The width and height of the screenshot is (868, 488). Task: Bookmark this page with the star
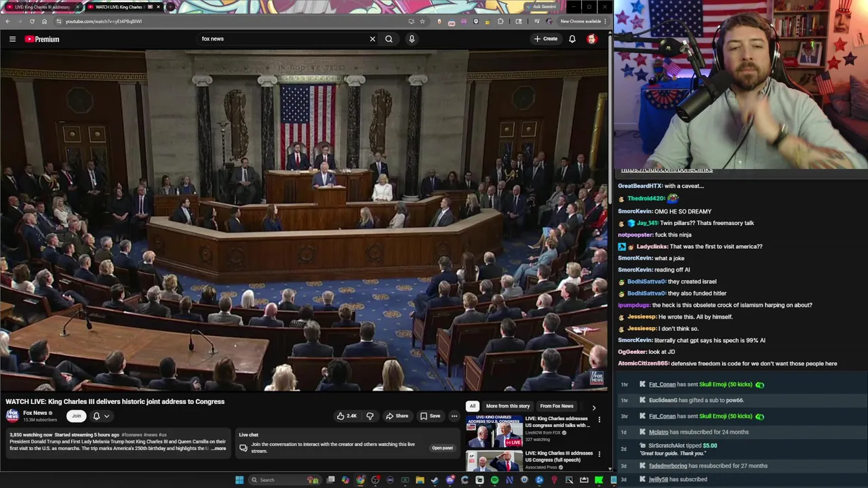(x=422, y=21)
